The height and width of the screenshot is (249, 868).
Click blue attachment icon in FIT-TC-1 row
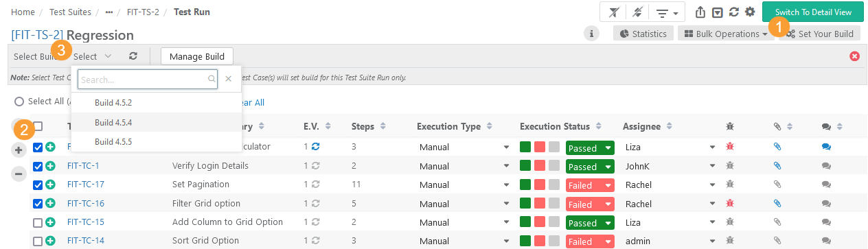(x=777, y=166)
